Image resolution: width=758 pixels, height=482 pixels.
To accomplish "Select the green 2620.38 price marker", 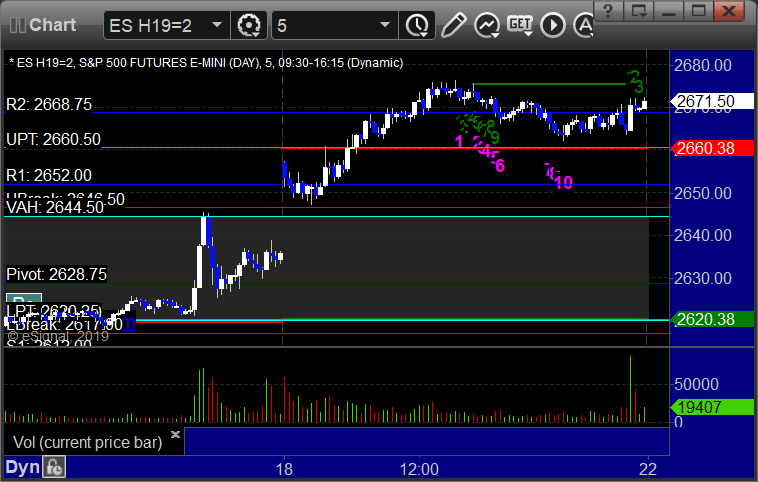I will pyautogui.click(x=712, y=319).
